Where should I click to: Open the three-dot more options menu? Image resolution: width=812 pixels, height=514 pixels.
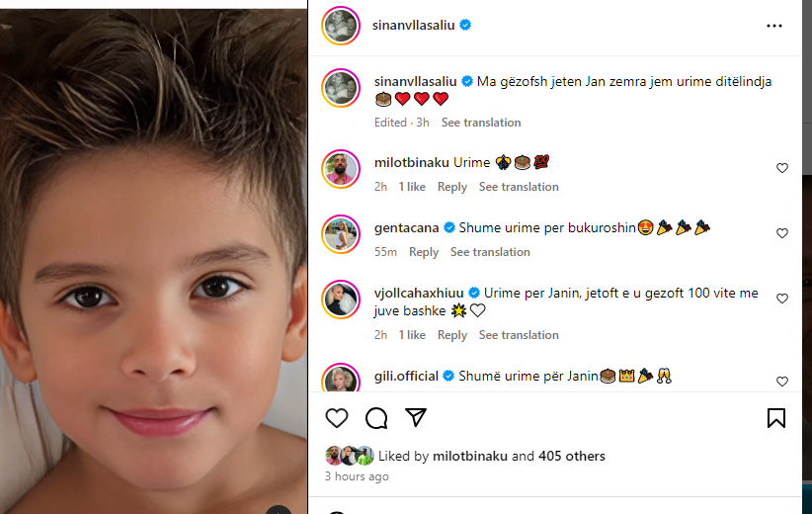pyautogui.click(x=774, y=26)
